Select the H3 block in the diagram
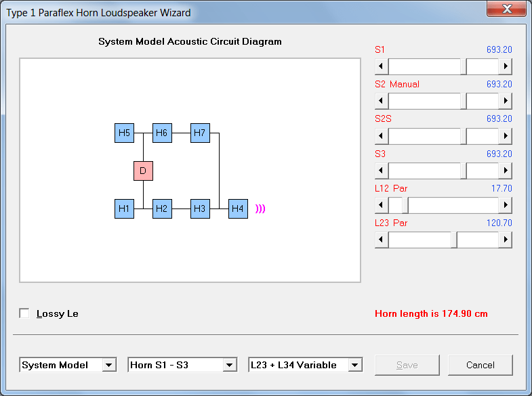532x396 pixels. coord(200,208)
